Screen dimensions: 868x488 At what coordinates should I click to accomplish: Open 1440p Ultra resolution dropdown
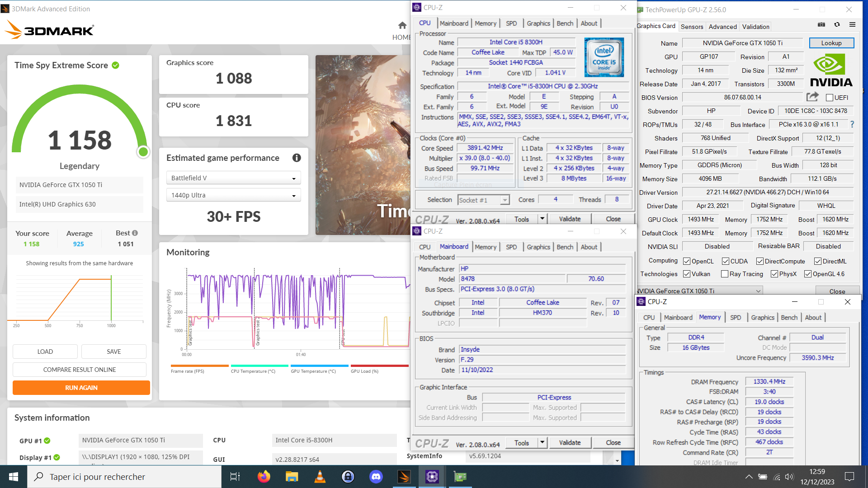(233, 195)
